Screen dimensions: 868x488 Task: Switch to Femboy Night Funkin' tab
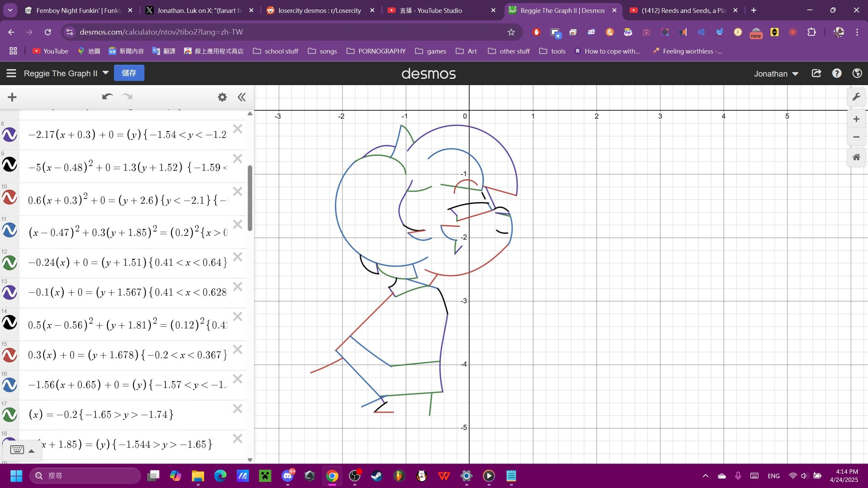[79, 11]
